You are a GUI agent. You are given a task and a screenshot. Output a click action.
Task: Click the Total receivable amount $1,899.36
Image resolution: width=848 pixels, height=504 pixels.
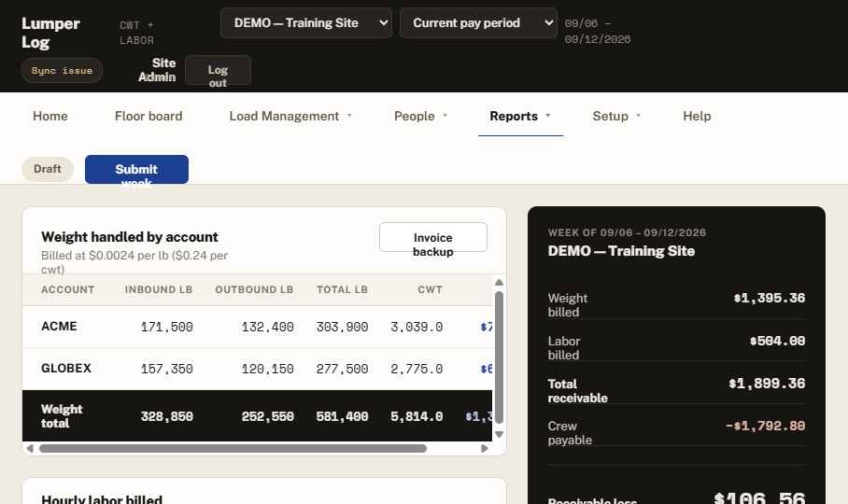click(767, 384)
